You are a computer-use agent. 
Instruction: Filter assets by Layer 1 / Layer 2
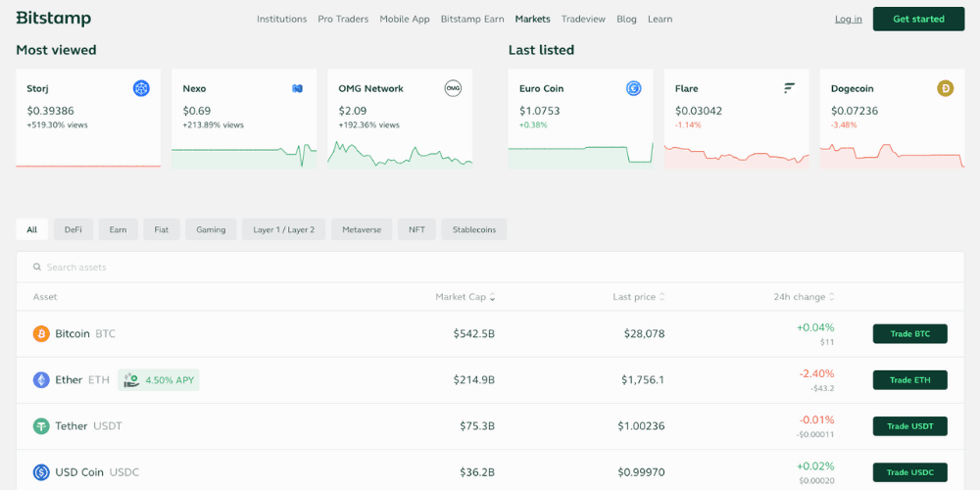pos(283,229)
